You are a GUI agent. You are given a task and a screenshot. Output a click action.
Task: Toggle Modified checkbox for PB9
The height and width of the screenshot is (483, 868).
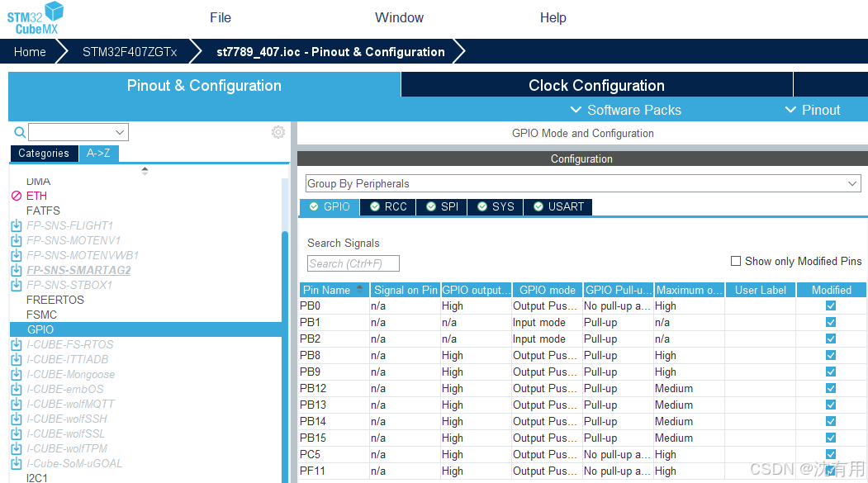[x=831, y=372]
